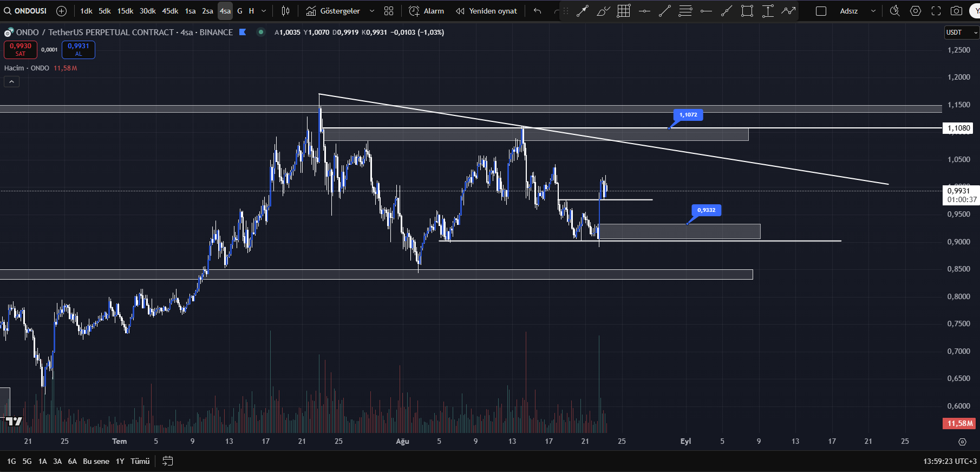Open the USDT currency dropdown
Image resolution: width=980 pixels, height=472 pixels.
point(962,33)
